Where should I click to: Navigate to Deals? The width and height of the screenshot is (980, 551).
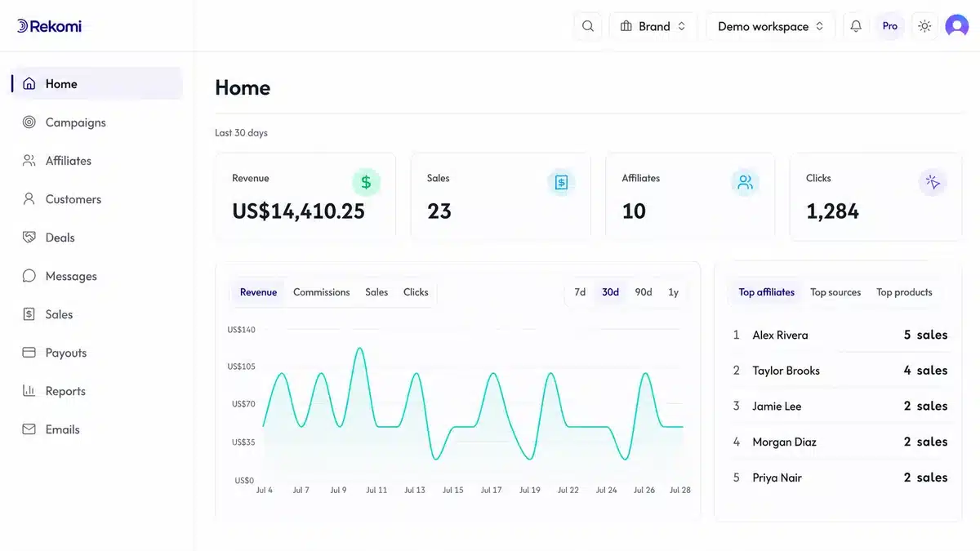coord(96,238)
